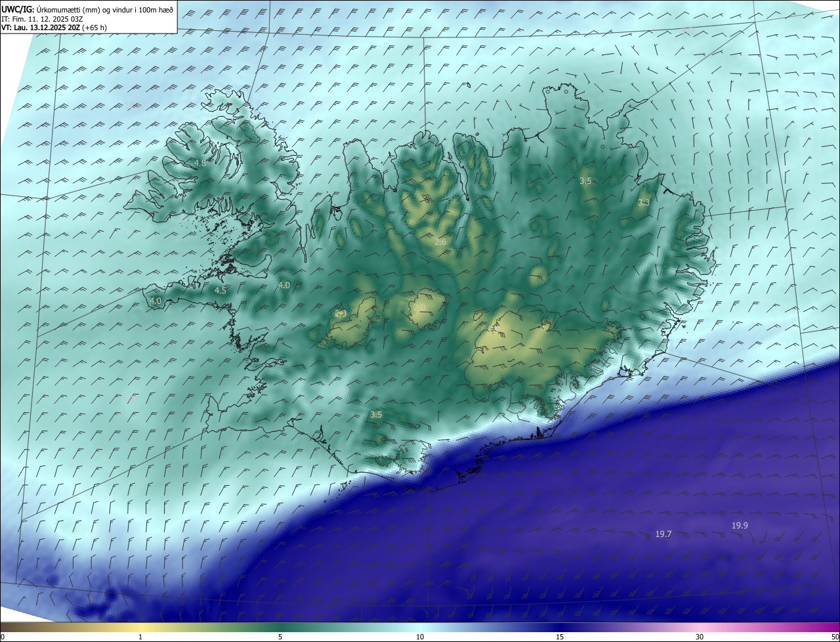Select the 'VT: Lau. 13.12.2025 20Z (+65 h)' line
This screenshot has width=840, height=642.
pos(54,28)
